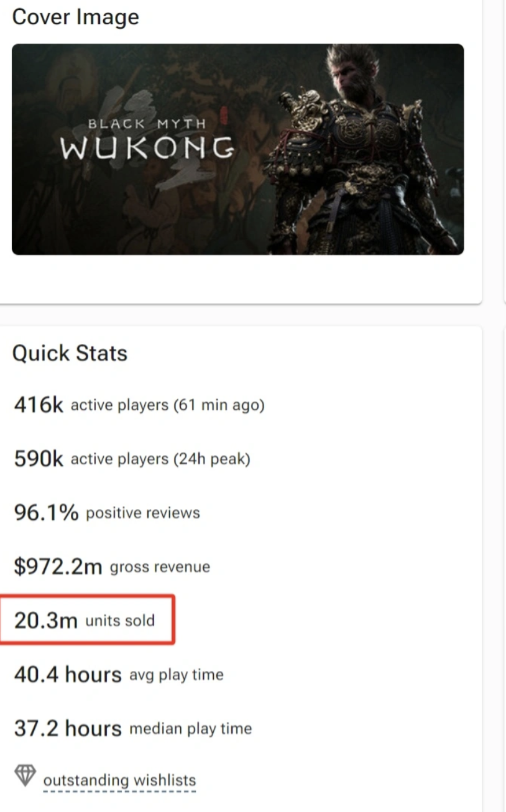
Task: Select the Quick Stats heading
Action: click(x=70, y=353)
